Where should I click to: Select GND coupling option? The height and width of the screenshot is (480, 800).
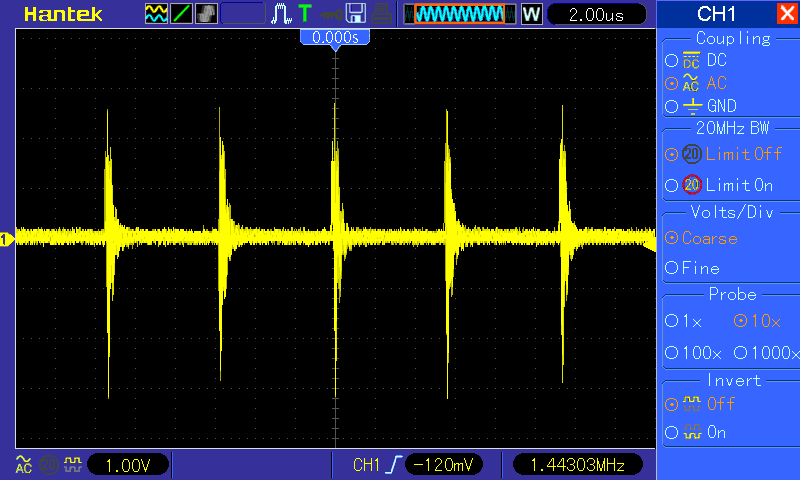pyautogui.click(x=701, y=106)
